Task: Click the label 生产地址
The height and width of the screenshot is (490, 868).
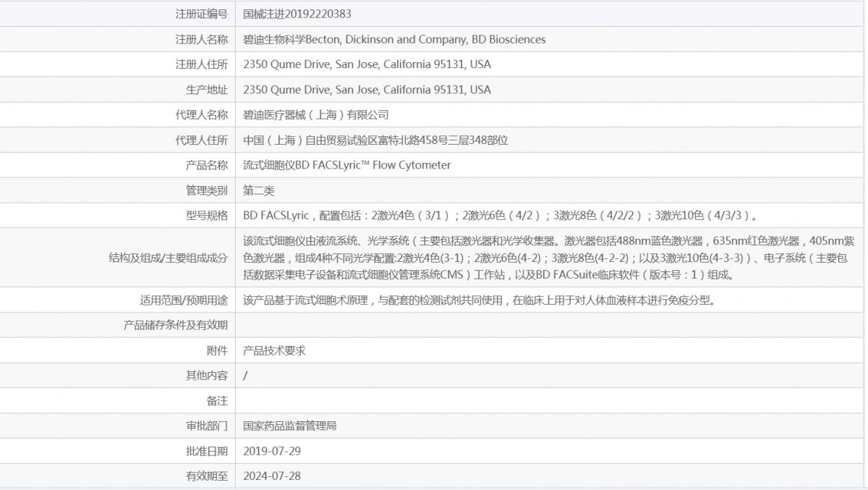Action: pos(206,90)
